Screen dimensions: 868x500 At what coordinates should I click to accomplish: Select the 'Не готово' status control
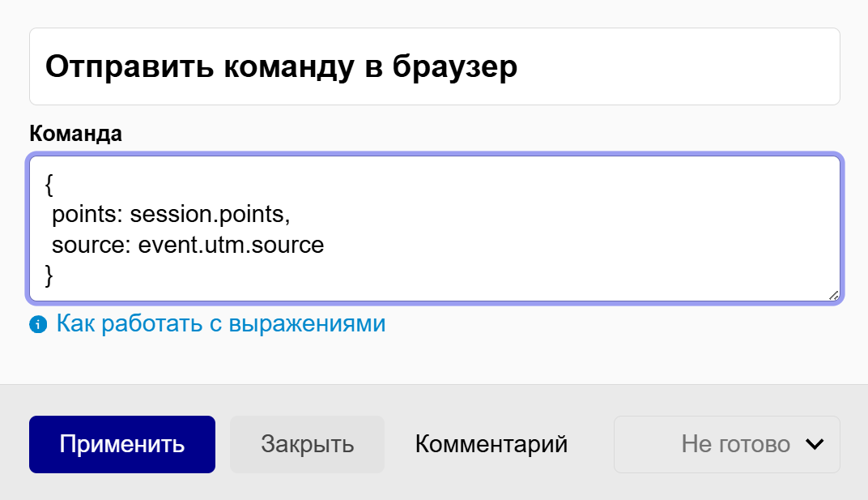point(725,444)
